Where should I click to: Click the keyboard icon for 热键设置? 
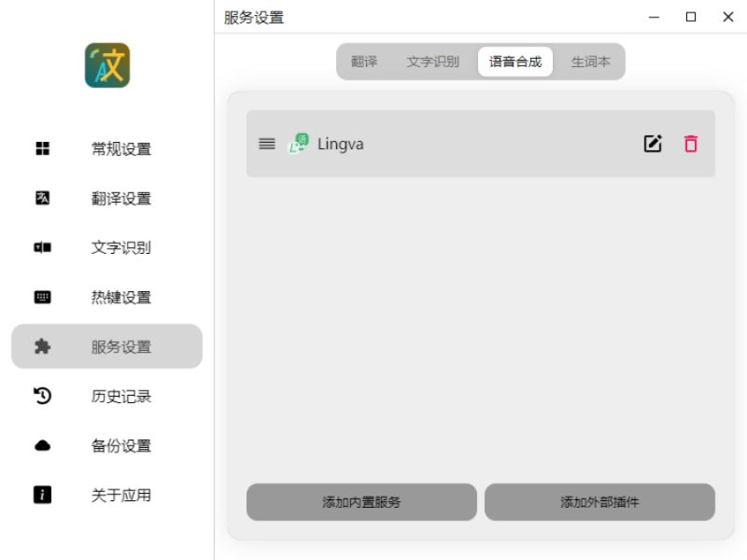(x=42, y=297)
